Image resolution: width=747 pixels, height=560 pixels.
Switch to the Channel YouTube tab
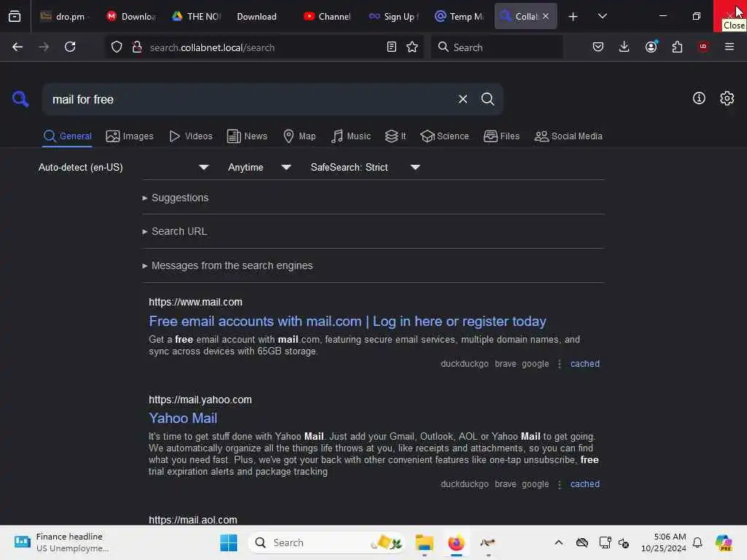coord(327,16)
